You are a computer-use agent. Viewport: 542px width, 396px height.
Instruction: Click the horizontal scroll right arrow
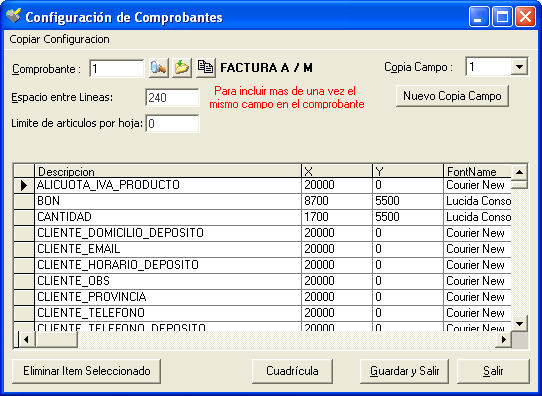(504, 339)
